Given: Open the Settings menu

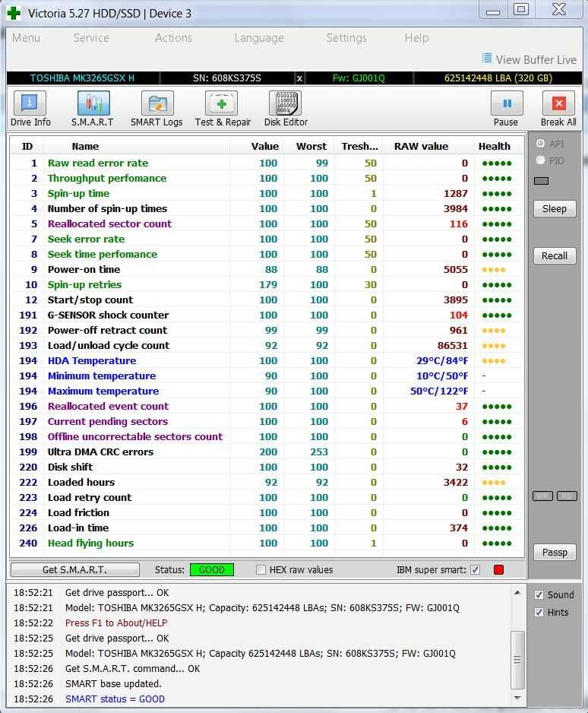Looking at the screenshot, I should tap(346, 38).
